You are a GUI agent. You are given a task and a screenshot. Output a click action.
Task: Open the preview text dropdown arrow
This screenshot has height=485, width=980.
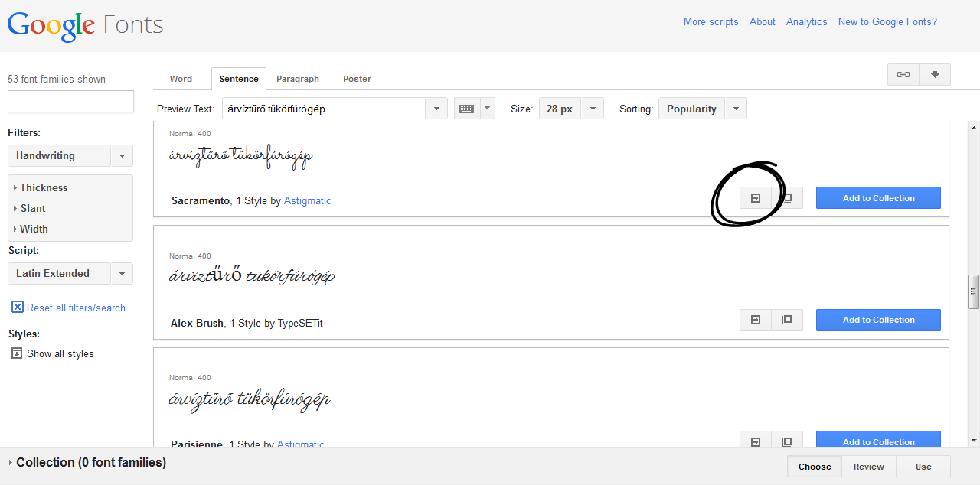(436, 109)
